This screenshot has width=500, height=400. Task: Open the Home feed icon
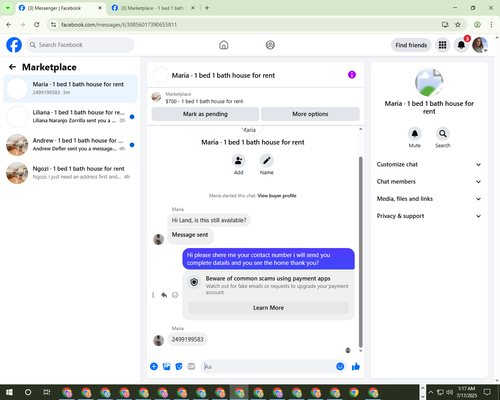[x=224, y=45]
